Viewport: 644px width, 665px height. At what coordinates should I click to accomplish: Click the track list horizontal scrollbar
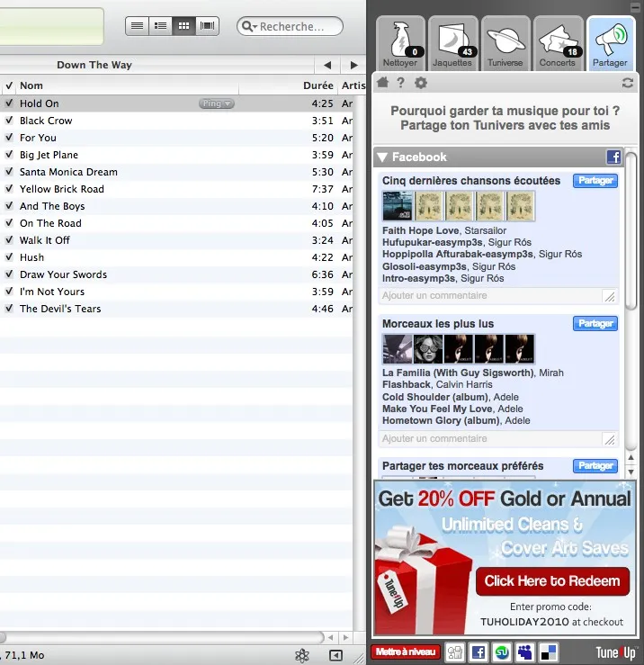(x=161, y=637)
